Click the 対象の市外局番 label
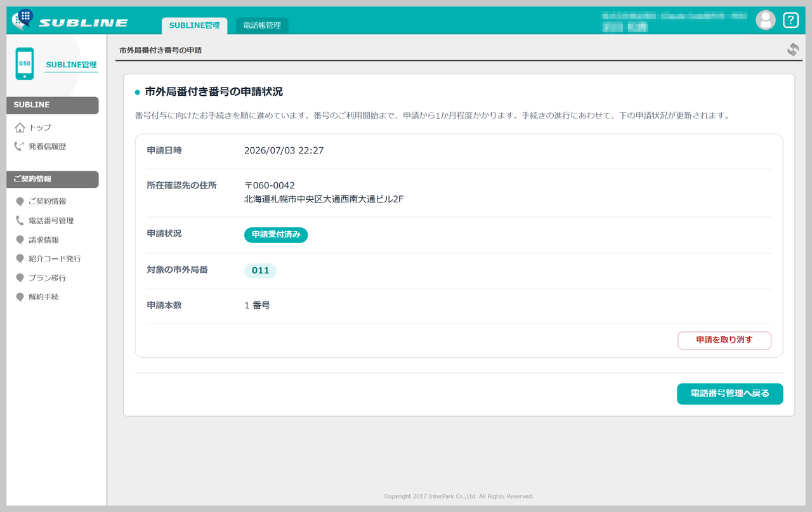The image size is (812, 512). (x=178, y=270)
